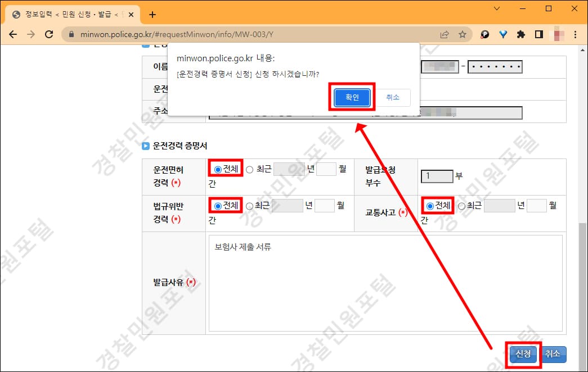This screenshot has height=372, width=588.
Task: Close the current browser tab
Action: (x=131, y=15)
